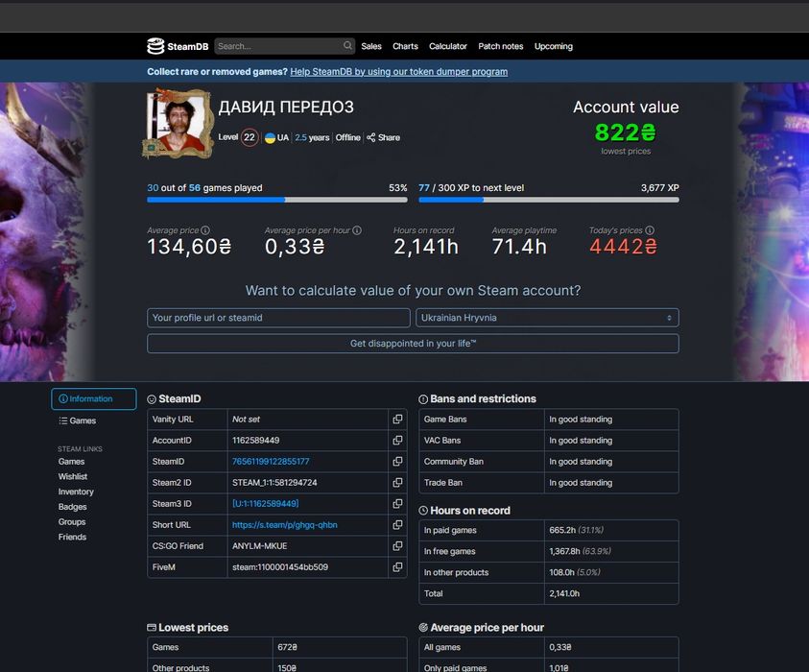
Task: Click the Today's prices info icon
Action: coord(650,230)
